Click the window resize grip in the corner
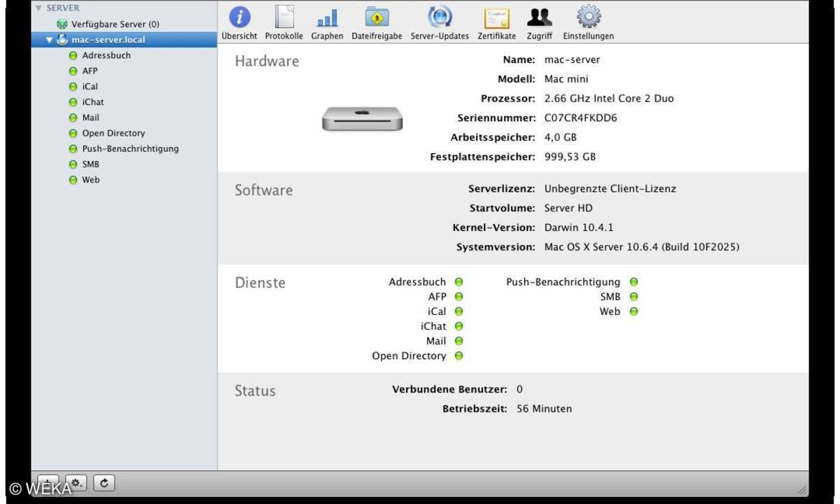840x504 pixels. tap(801, 489)
